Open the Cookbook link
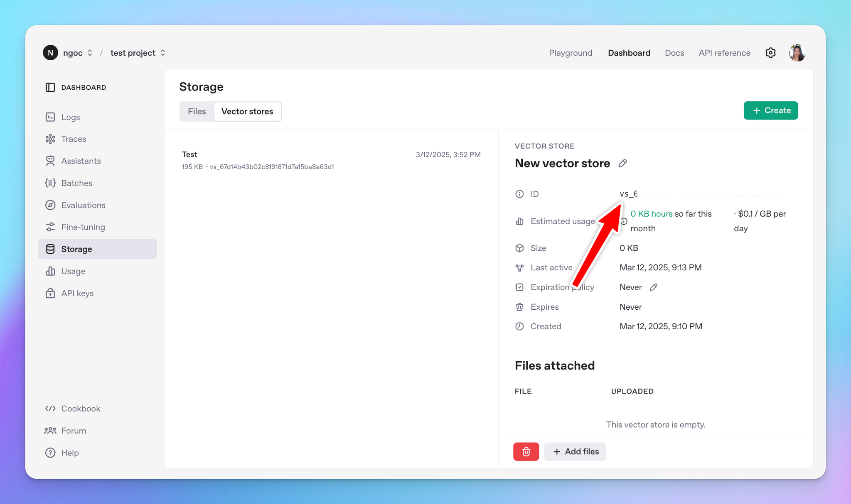This screenshot has width=851, height=504. 81,409
